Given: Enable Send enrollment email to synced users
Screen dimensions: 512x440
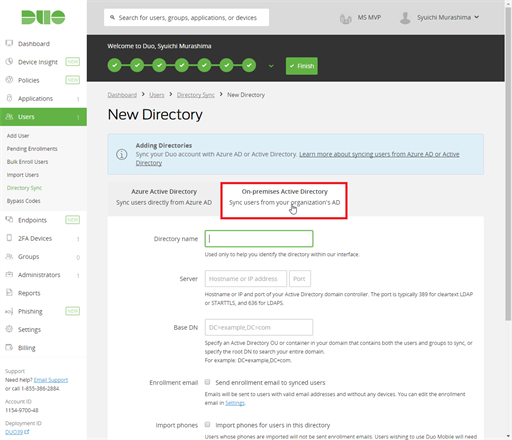Looking at the screenshot, I should [207, 382].
